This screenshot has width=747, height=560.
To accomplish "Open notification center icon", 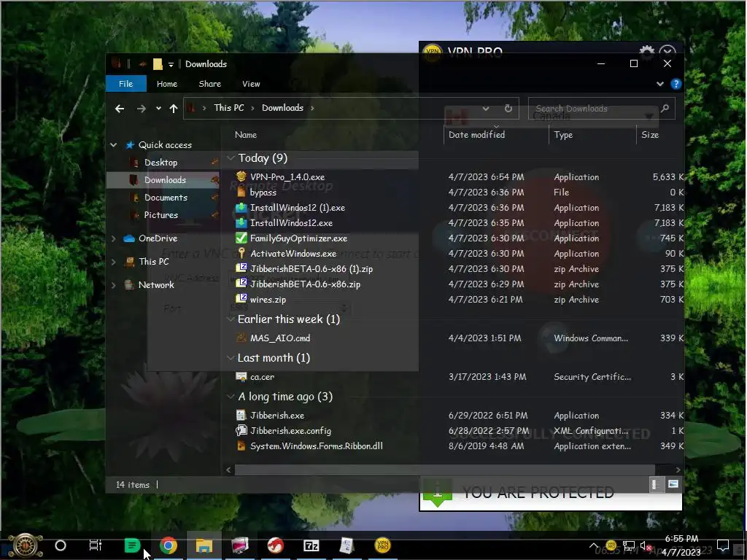I will pos(722,545).
